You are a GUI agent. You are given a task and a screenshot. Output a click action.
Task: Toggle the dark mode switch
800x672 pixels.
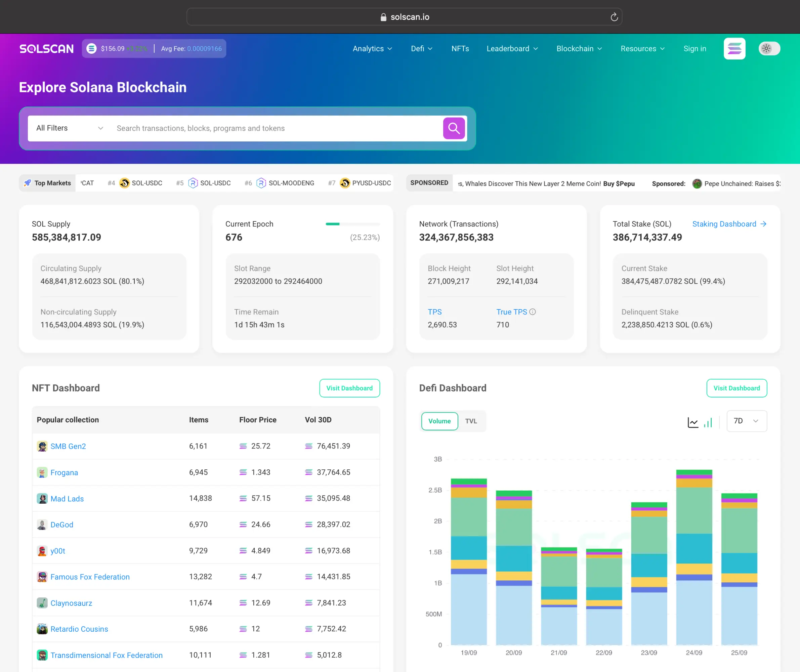coord(769,49)
